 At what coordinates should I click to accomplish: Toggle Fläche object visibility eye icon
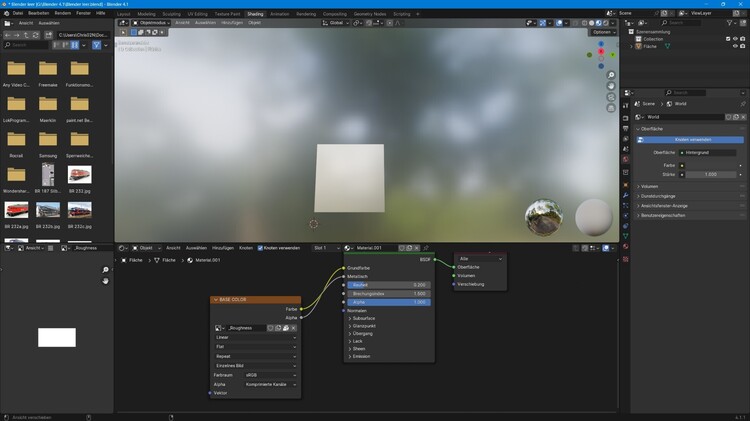(x=735, y=46)
